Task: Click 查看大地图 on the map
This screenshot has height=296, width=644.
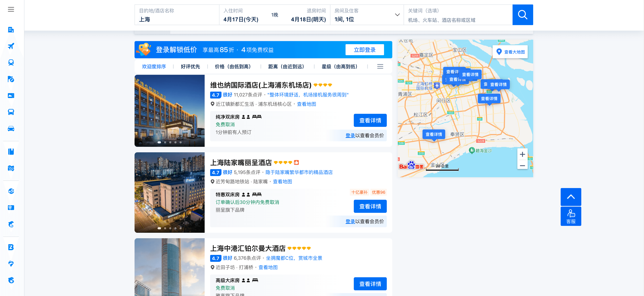Action: [510, 52]
